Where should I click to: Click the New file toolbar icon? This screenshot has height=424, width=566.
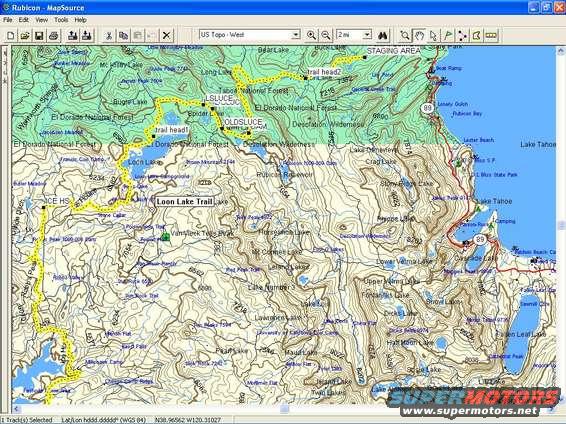click(11, 36)
